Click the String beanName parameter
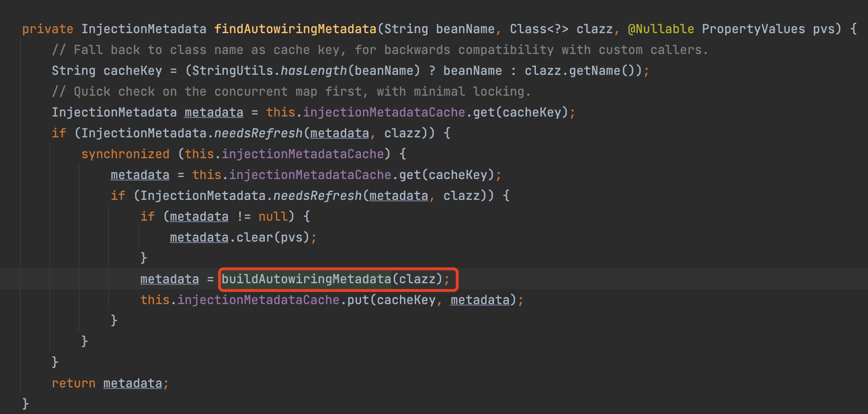Image resolution: width=868 pixels, height=414 pixels. 440,29
